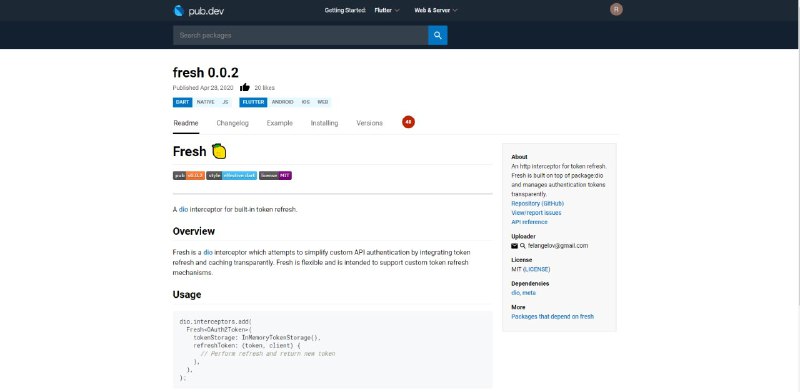Click the uploader search magnifier icon
The image size is (800, 392).
coord(522,246)
